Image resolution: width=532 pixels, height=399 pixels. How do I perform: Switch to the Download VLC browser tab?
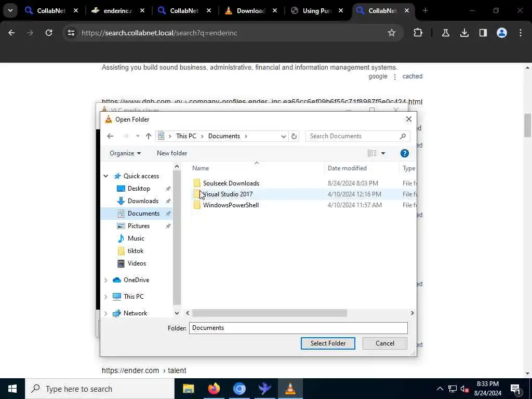[x=251, y=11]
